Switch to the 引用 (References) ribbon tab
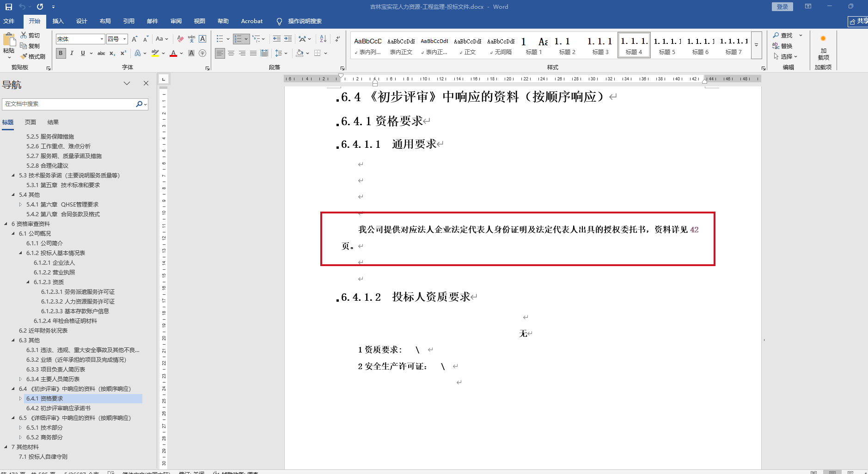The width and height of the screenshot is (868, 474). [x=129, y=21]
